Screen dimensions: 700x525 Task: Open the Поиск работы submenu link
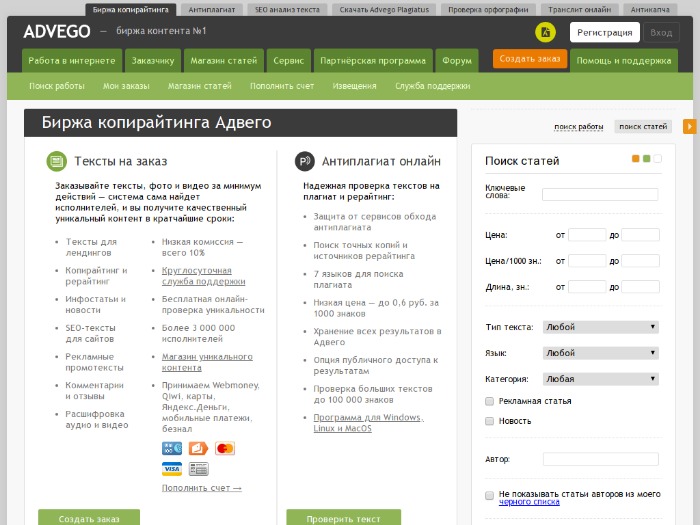coord(57,86)
